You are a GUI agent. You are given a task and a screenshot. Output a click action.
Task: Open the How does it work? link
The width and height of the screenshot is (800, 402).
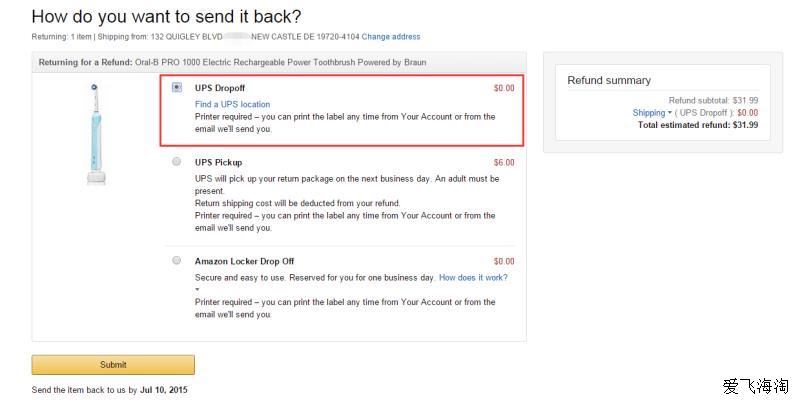click(473, 278)
